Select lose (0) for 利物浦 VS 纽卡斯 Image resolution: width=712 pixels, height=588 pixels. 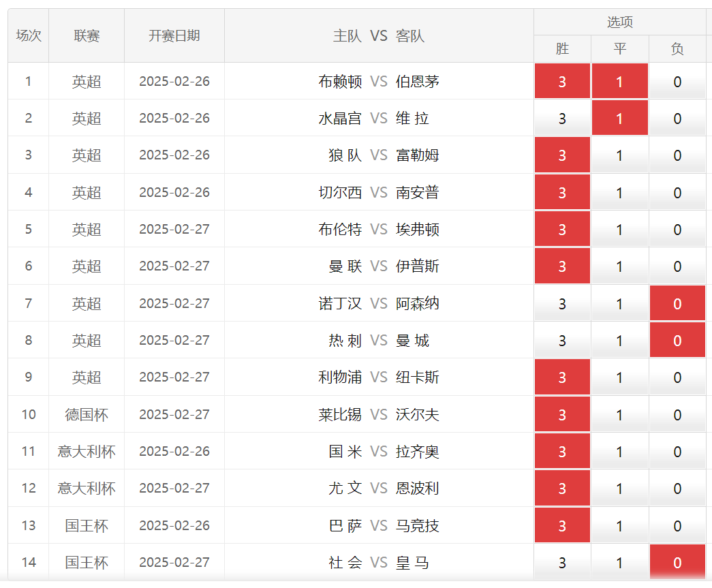(x=677, y=377)
